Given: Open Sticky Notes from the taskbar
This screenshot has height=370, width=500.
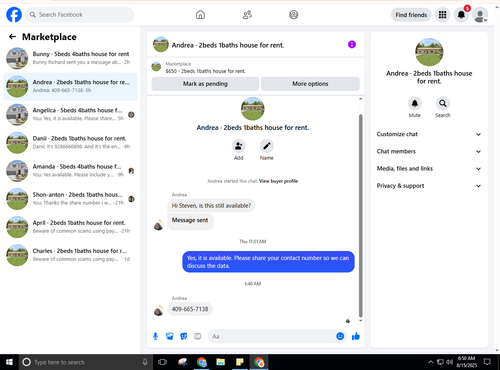Looking at the screenshot, I should [240, 362].
